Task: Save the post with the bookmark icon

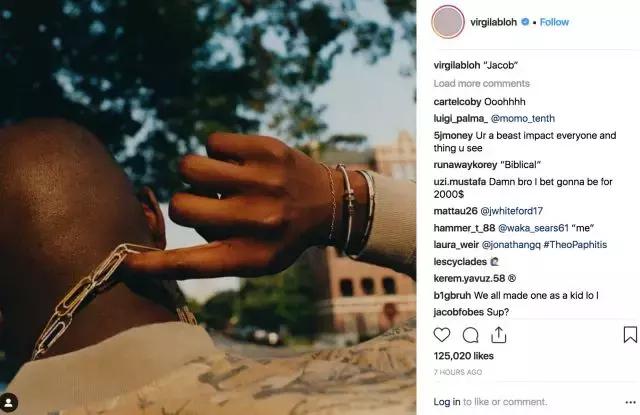Action: [x=630, y=335]
